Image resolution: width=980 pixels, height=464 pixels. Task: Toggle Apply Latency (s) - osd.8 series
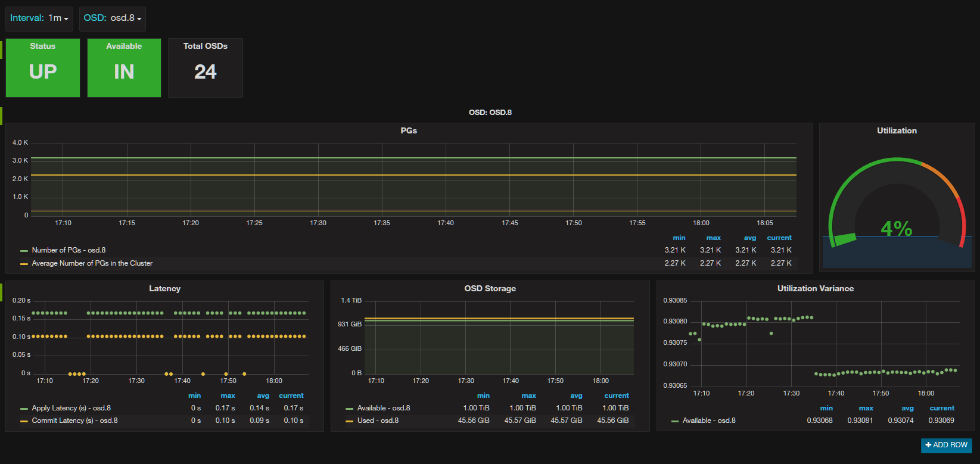(x=71, y=408)
